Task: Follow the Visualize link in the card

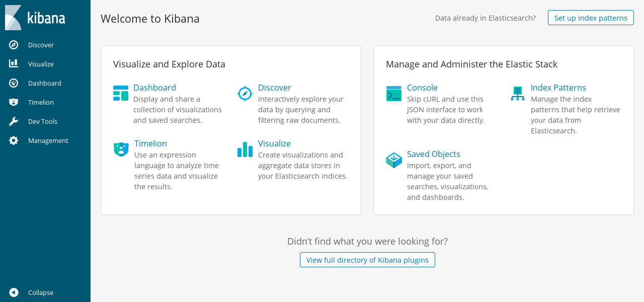Action: 274,143
